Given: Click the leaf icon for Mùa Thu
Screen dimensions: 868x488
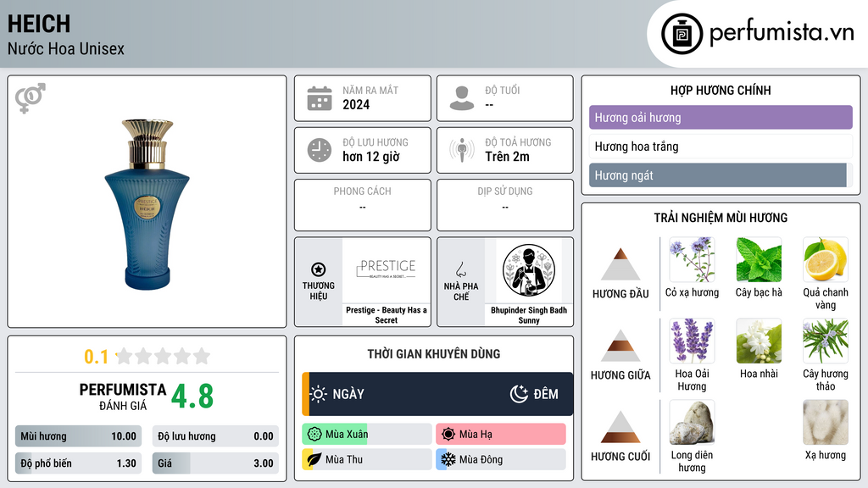Looking at the screenshot, I should tap(314, 459).
